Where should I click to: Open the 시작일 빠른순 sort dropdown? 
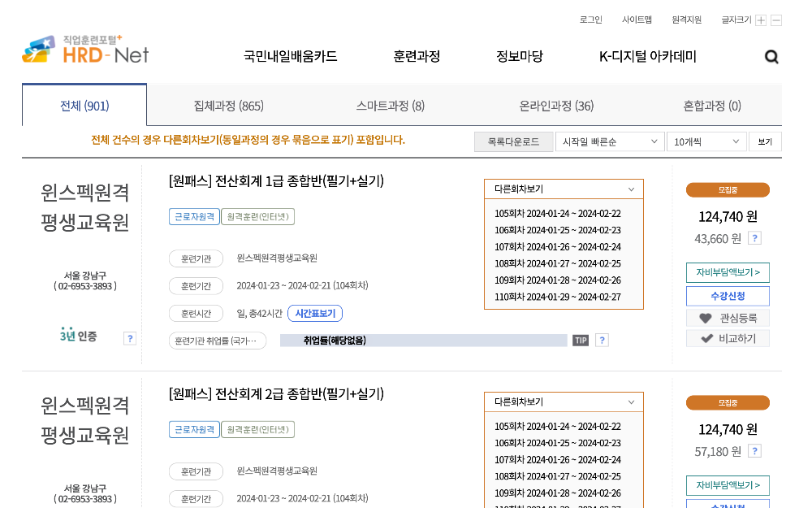pos(610,141)
